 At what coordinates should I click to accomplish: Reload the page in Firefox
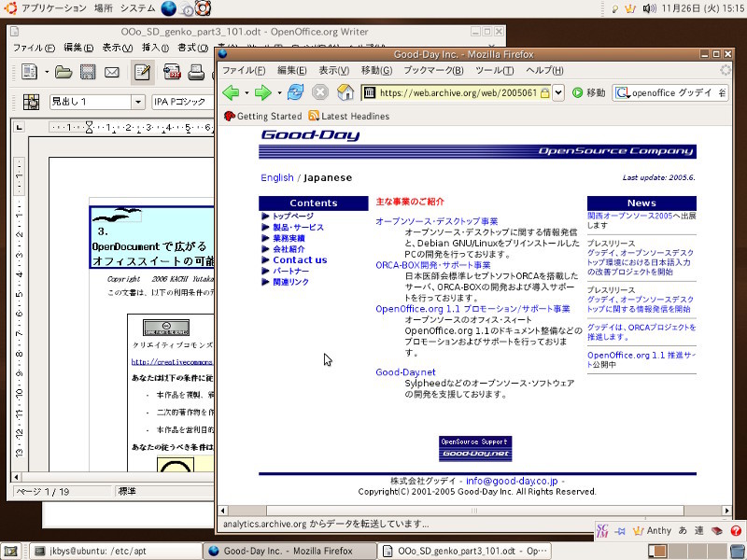(295, 92)
